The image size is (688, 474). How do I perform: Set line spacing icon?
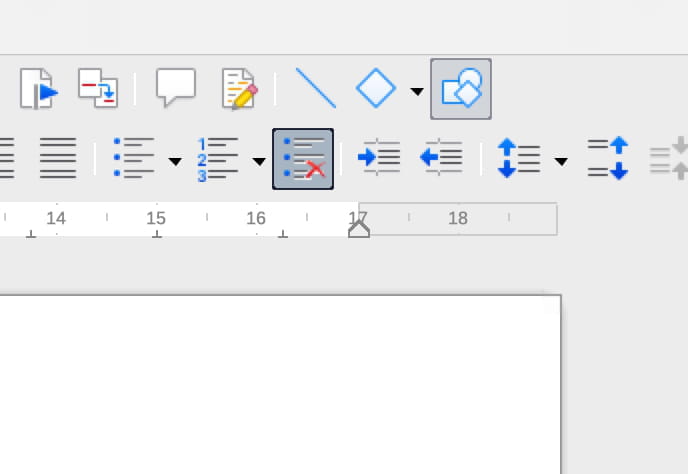tap(519, 158)
